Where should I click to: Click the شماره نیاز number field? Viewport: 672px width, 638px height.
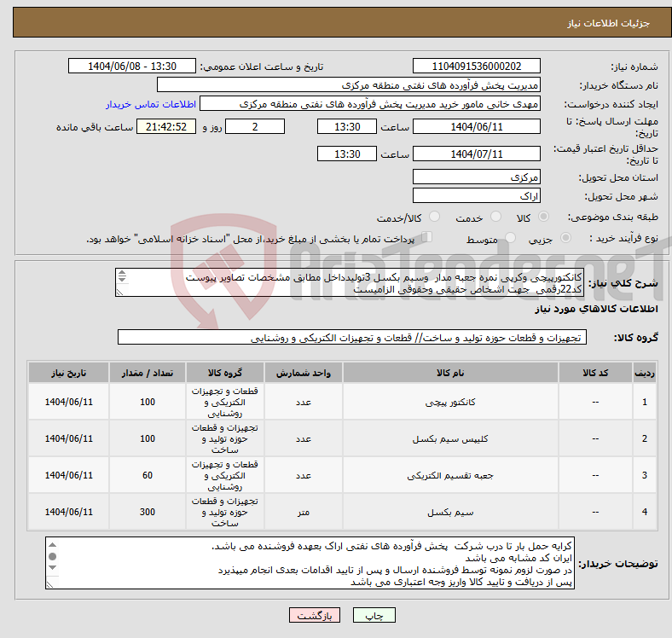(x=476, y=67)
